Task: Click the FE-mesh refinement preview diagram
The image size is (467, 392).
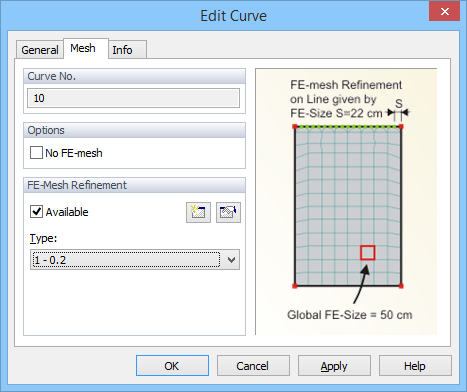Action: [x=346, y=202]
